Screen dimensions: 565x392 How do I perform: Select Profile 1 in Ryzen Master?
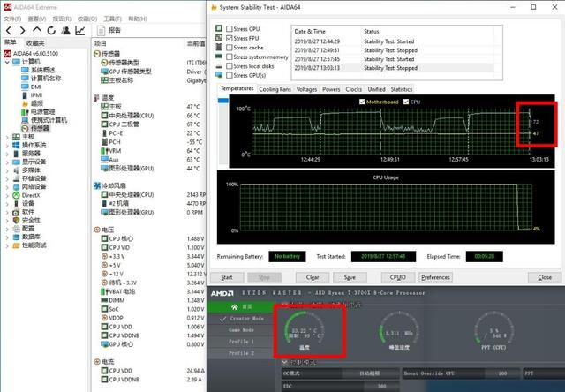(241, 342)
